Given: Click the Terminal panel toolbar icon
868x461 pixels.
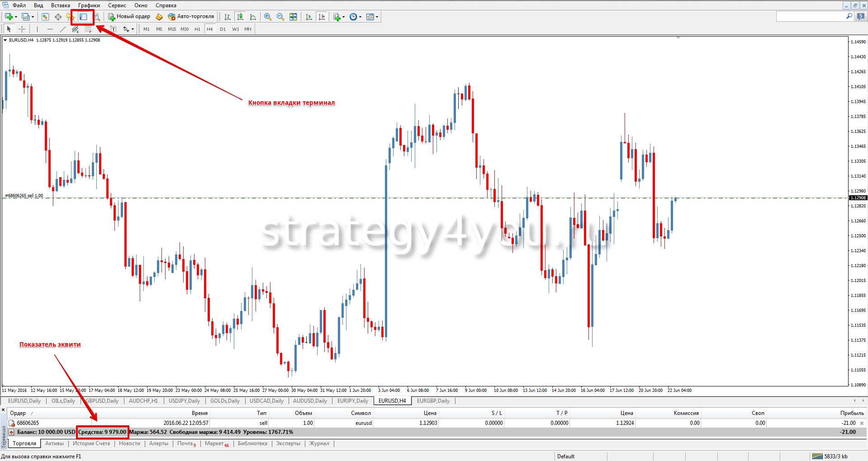Looking at the screenshot, I should (x=83, y=17).
